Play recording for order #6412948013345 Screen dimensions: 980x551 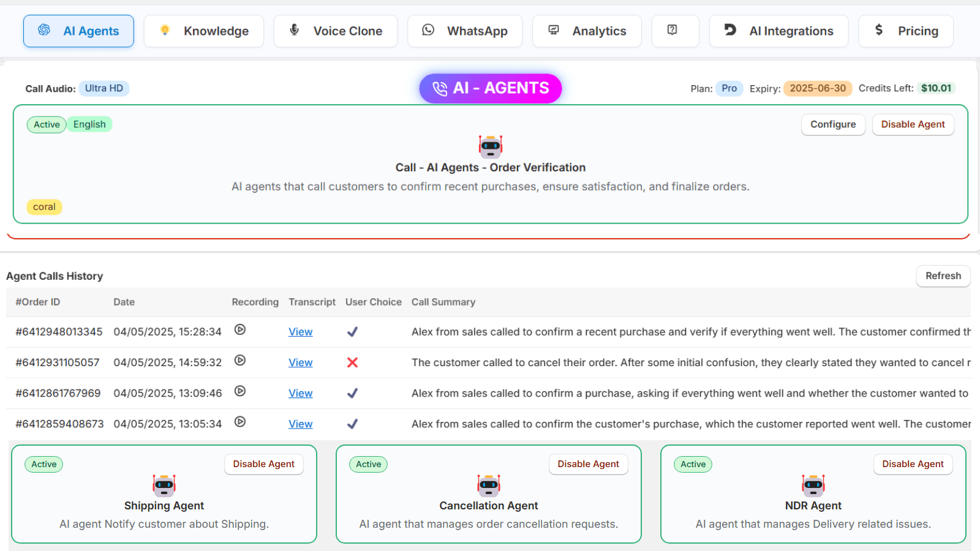[239, 329]
